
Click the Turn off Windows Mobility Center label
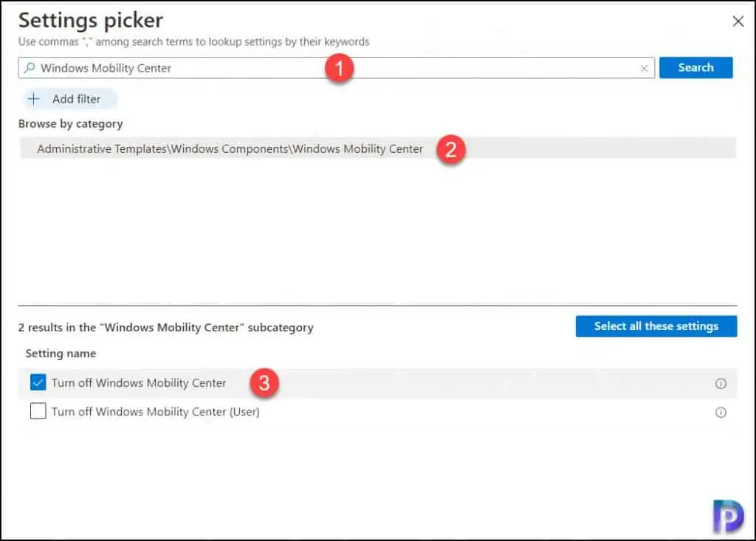(x=139, y=383)
